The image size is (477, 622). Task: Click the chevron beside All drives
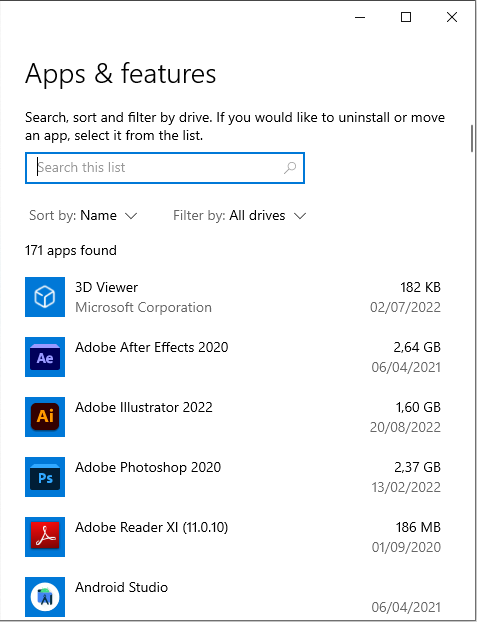300,216
